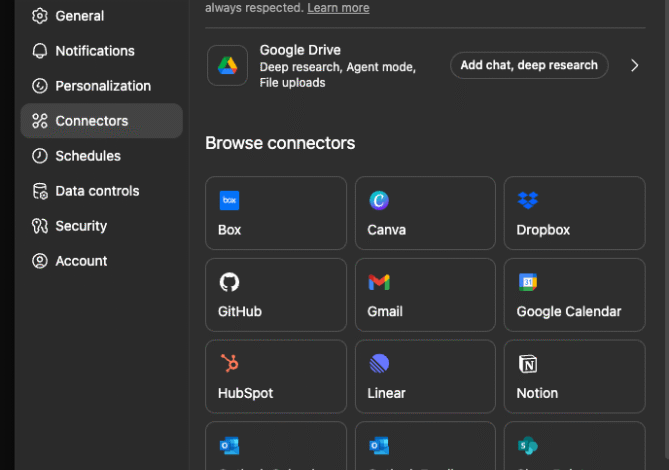Open the Account settings page
The height and width of the screenshot is (470, 669).
coord(81,261)
